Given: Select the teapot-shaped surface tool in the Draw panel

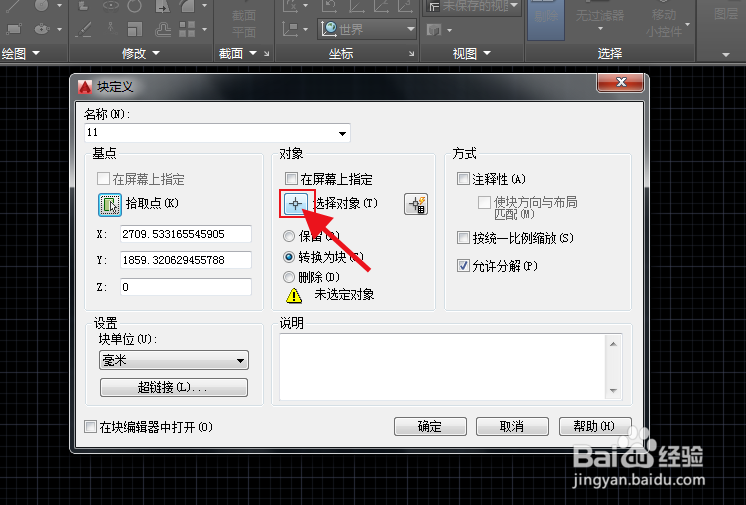Looking at the screenshot, I should 42,29.
